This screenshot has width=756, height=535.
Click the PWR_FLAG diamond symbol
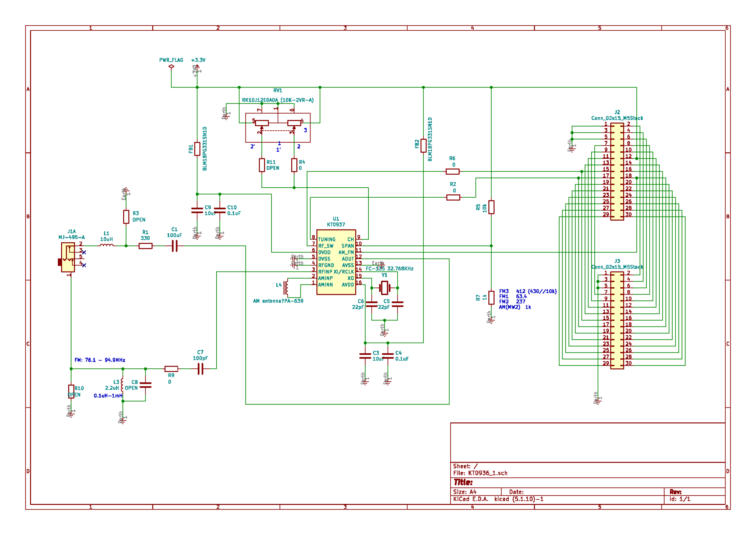tap(171, 67)
